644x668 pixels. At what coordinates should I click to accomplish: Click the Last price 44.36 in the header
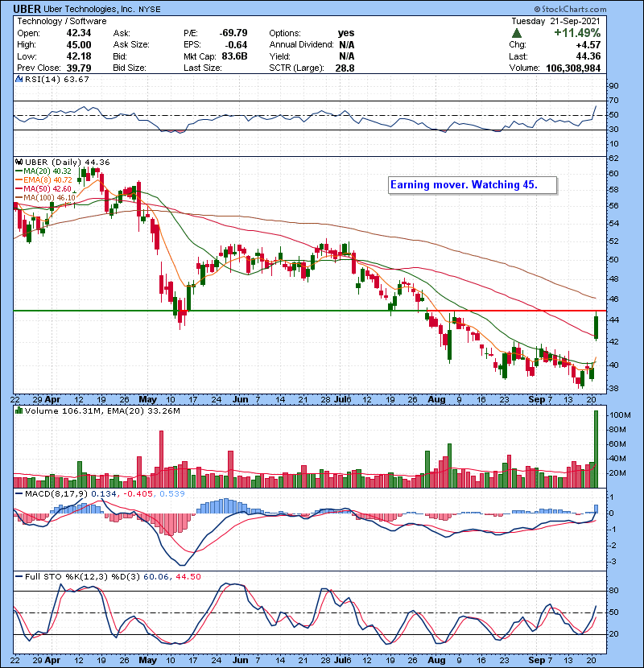[x=588, y=56]
